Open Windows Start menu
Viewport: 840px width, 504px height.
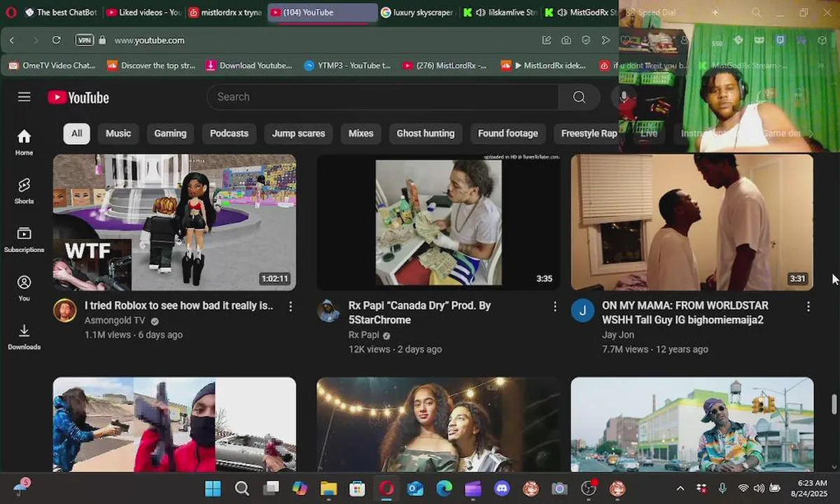[x=213, y=488]
